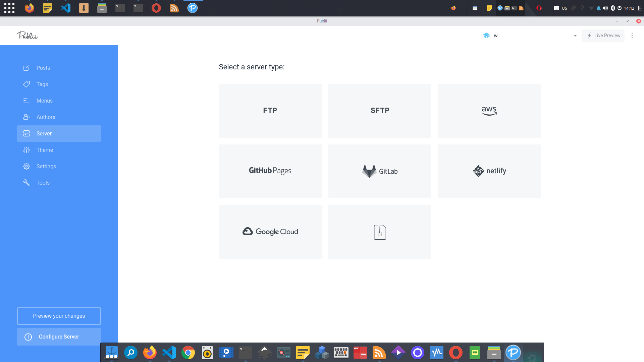Open the Posts section in sidebar

point(59,68)
